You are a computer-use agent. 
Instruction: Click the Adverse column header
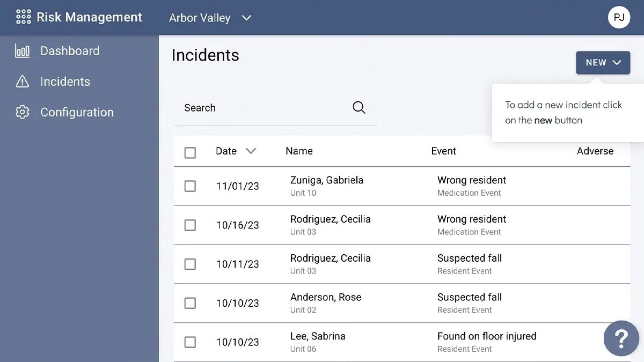coord(595,151)
